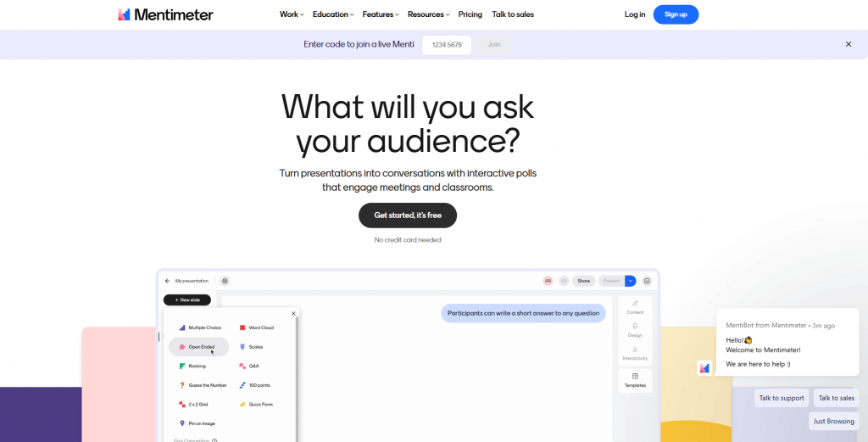Click the 'Participants can write a short answer' bubble

pos(523,313)
